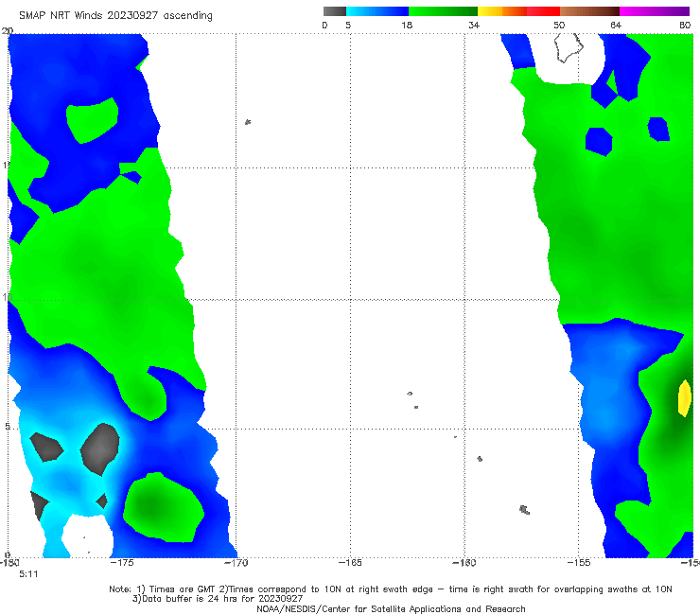Click the Hawaii island outline on the map
The height and width of the screenshot is (615, 700).
coord(569,47)
